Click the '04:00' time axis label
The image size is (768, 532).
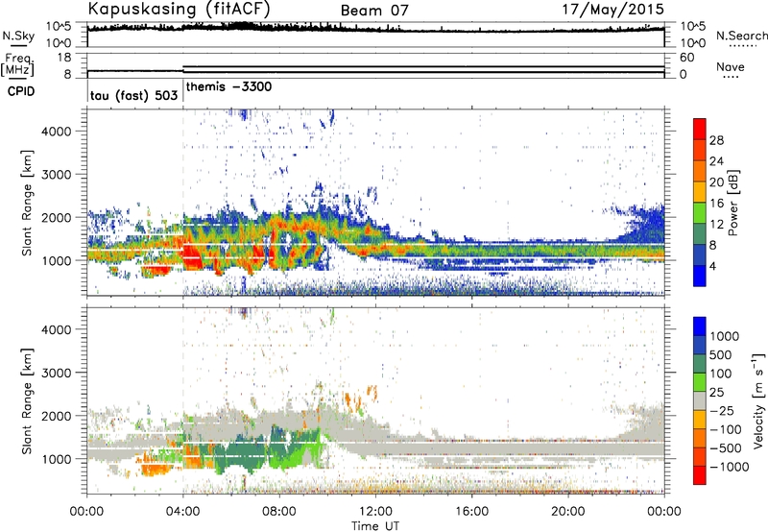pyautogui.click(x=182, y=512)
